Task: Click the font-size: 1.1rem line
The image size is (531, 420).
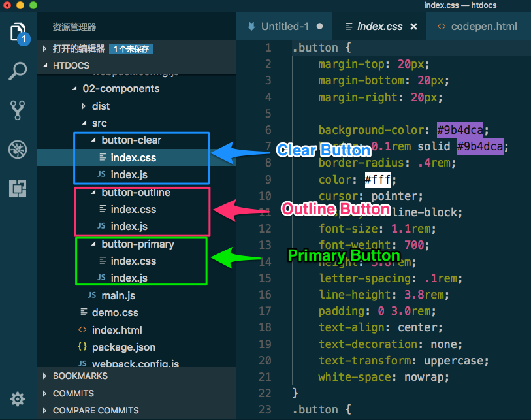Action: click(378, 229)
